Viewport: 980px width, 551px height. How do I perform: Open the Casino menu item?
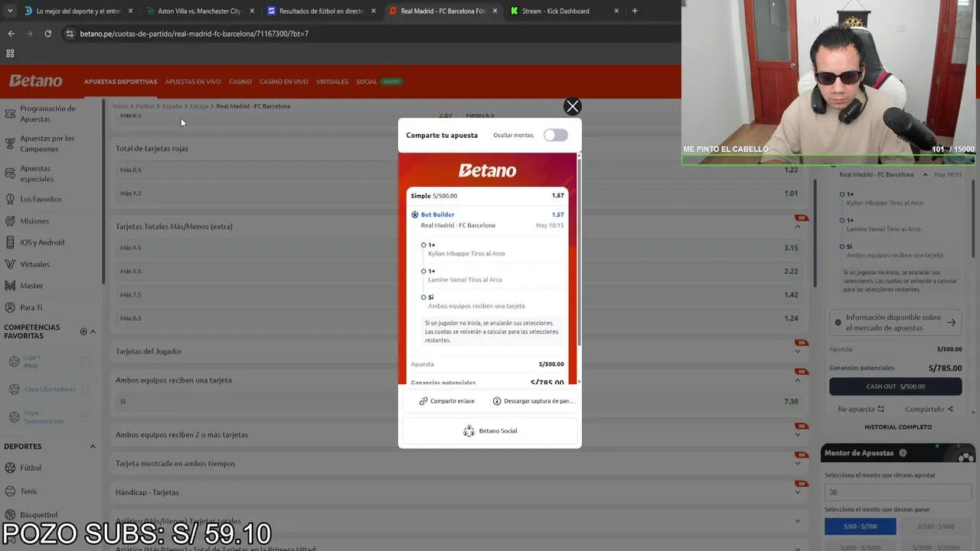click(x=240, y=82)
